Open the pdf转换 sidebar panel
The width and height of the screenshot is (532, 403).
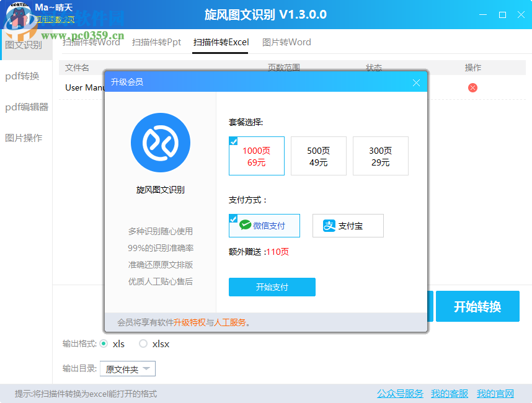(x=25, y=76)
